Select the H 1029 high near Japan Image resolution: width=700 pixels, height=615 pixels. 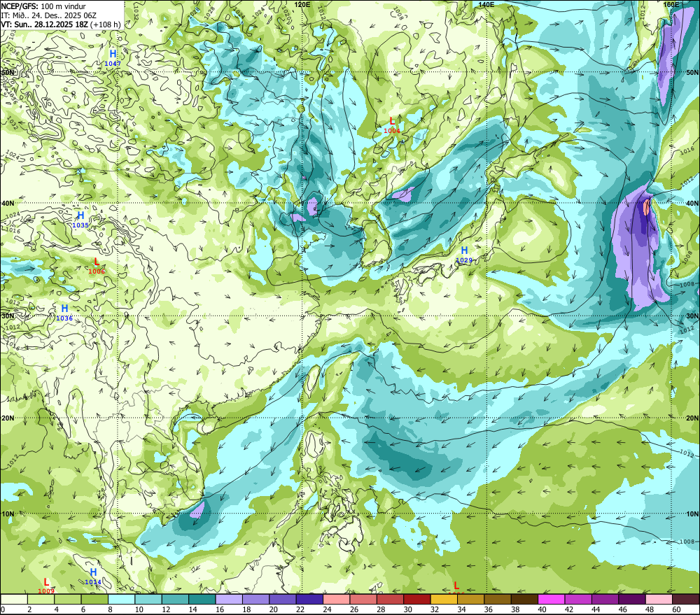click(464, 255)
